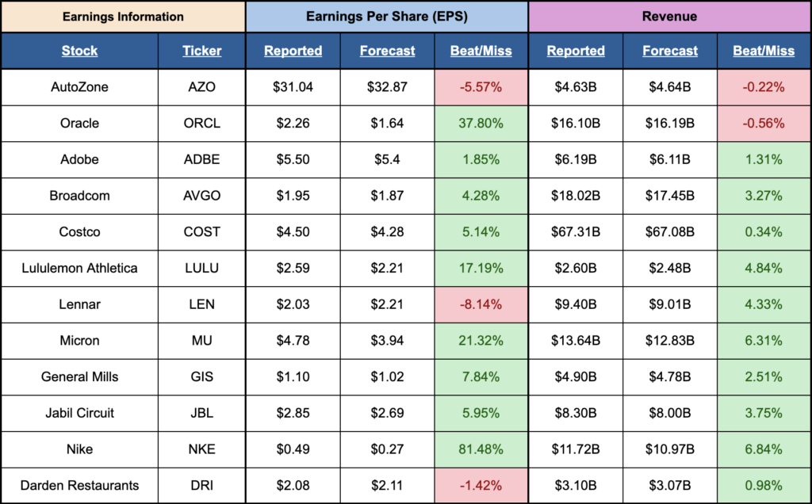Image resolution: width=812 pixels, height=504 pixels.
Task: Click the Forecast header under Earnings Per Share
Action: [x=387, y=51]
